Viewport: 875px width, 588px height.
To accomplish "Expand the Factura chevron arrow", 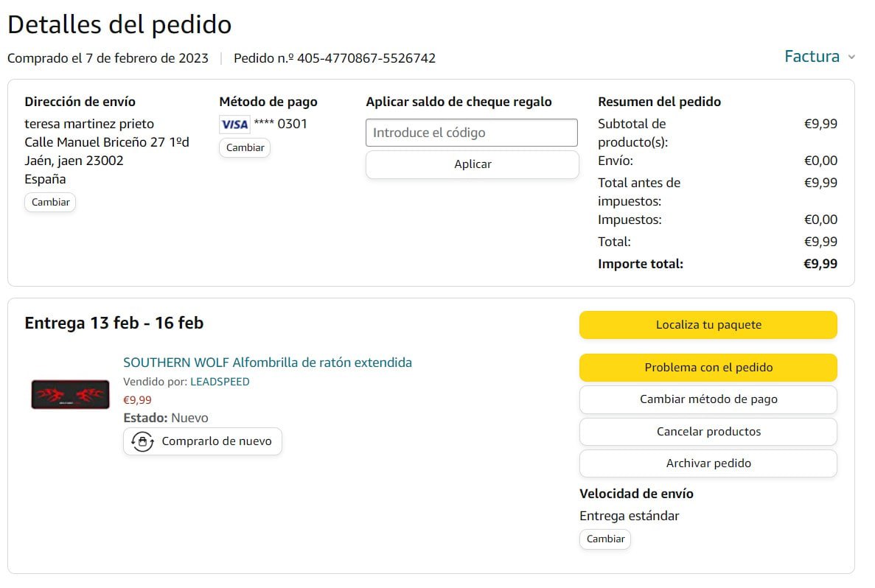I will tap(851, 57).
